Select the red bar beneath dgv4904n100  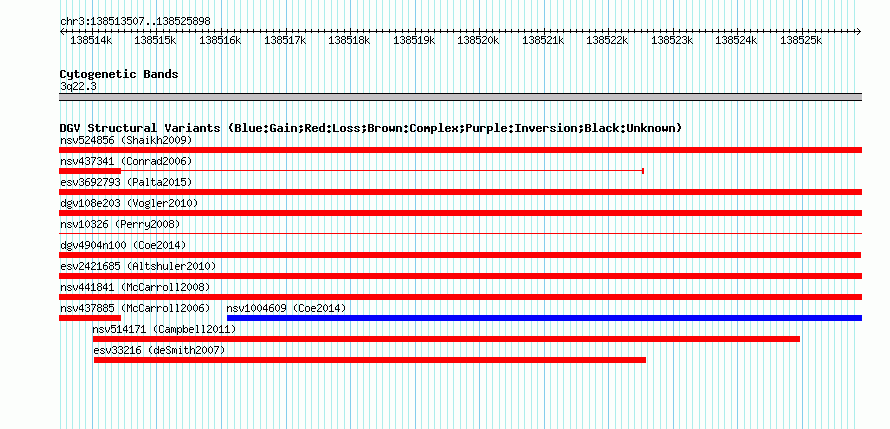[460, 255]
